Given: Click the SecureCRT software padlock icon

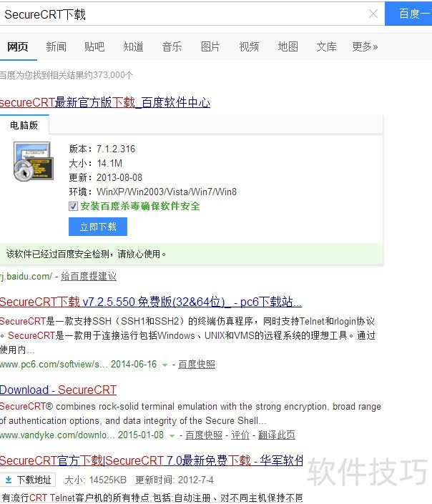Looking at the screenshot, I should [x=33, y=162].
